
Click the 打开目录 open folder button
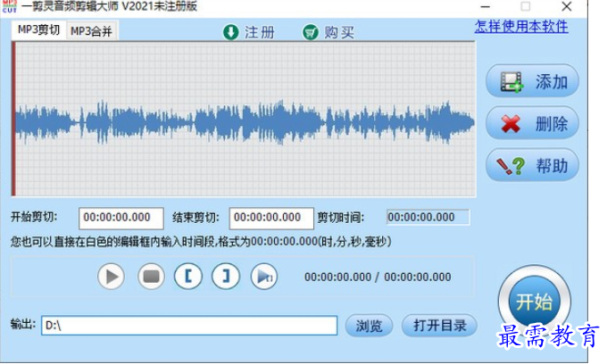click(x=439, y=326)
